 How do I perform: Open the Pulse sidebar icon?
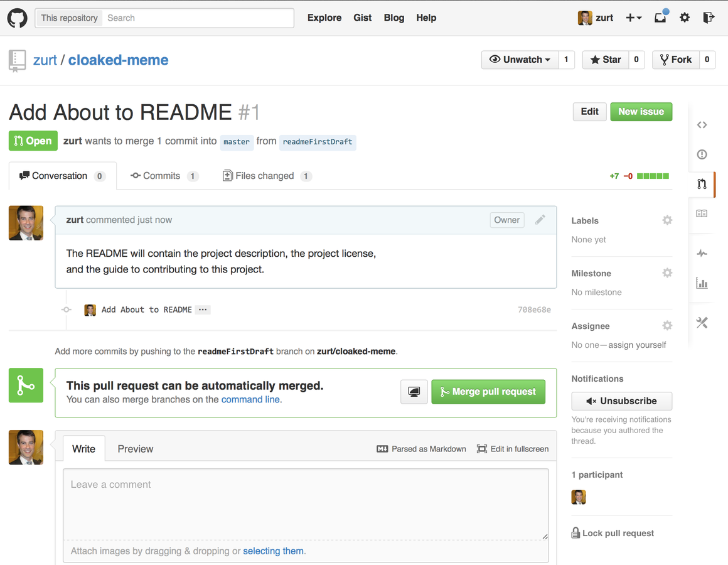702,253
